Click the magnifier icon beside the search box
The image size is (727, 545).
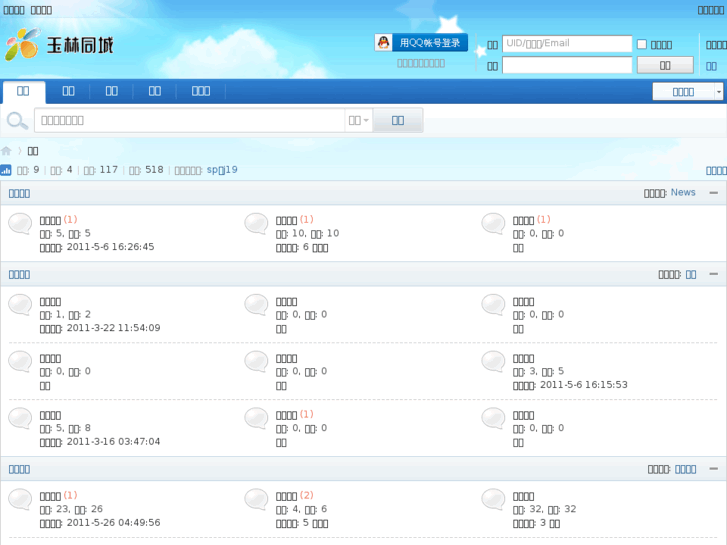17,121
